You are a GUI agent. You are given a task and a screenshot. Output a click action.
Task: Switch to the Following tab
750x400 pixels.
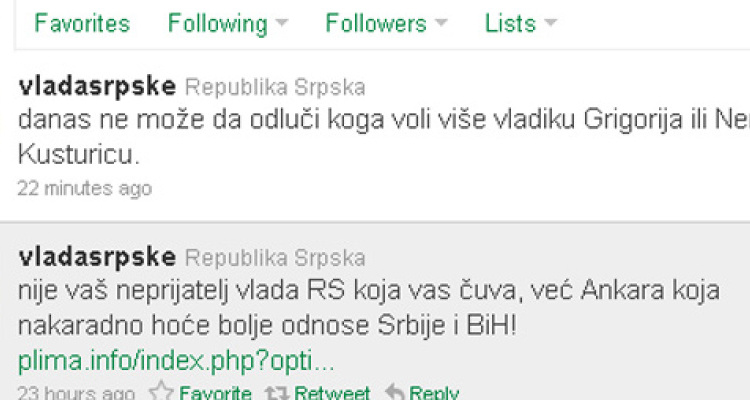point(218,24)
